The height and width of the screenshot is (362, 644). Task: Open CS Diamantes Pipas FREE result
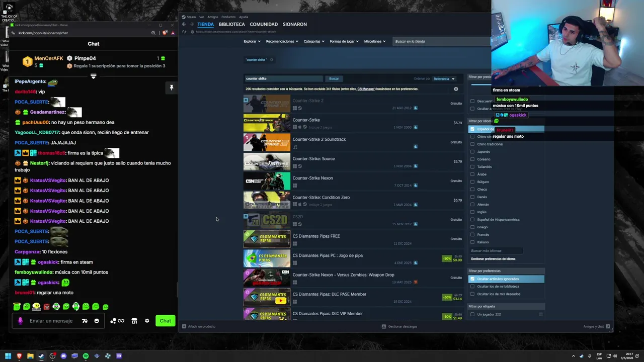click(x=353, y=239)
